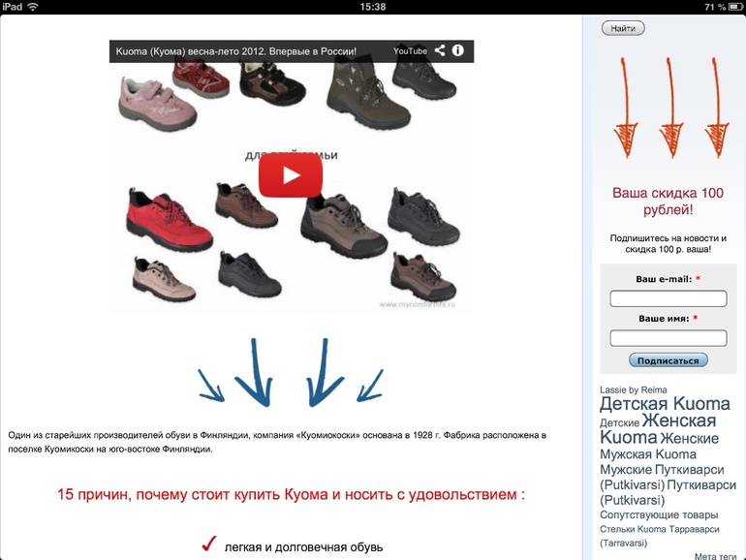746x560 pixels.
Task: Play the Kuoma YouTube video
Action: (291, 175)
